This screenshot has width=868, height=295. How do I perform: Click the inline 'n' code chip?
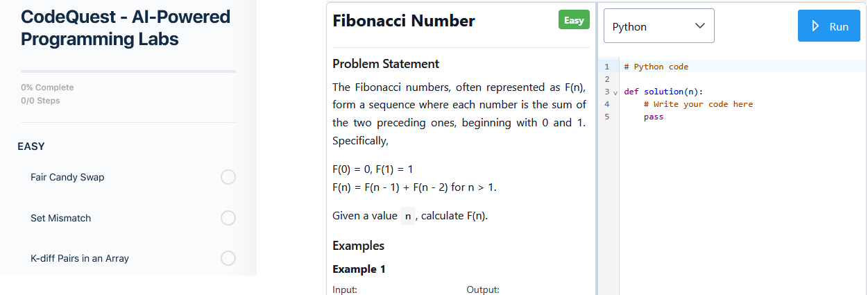click(x=408, y=216)
